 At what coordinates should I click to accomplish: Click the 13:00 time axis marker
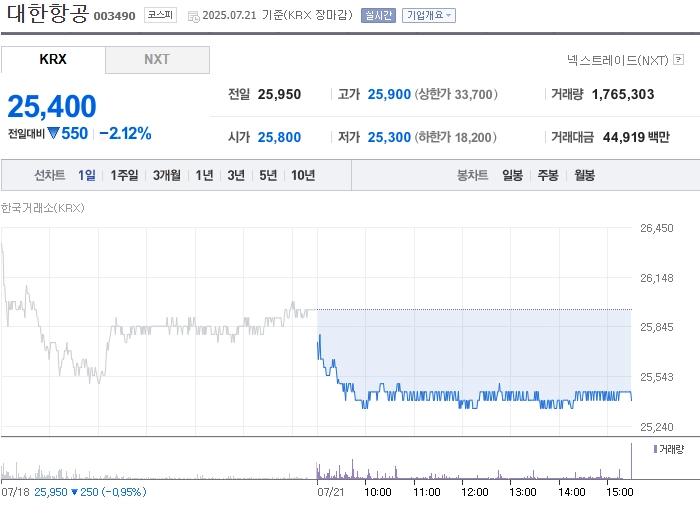[x=523, y=492]
